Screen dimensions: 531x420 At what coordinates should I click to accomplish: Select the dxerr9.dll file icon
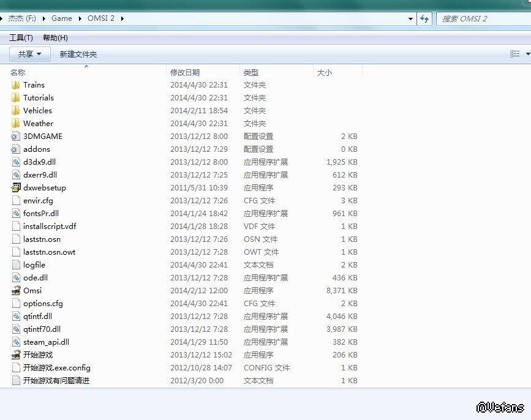point(16,175)
